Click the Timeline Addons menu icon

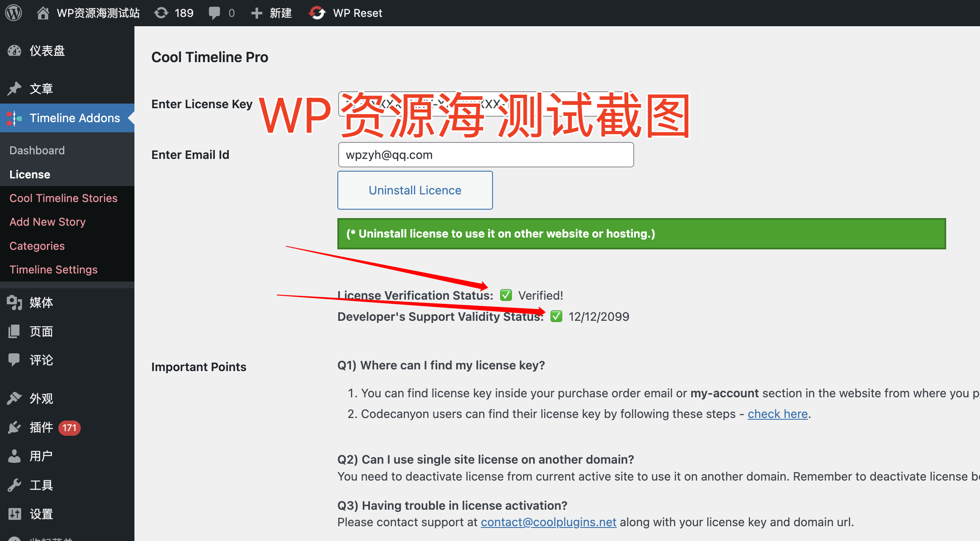pos(14,118)
